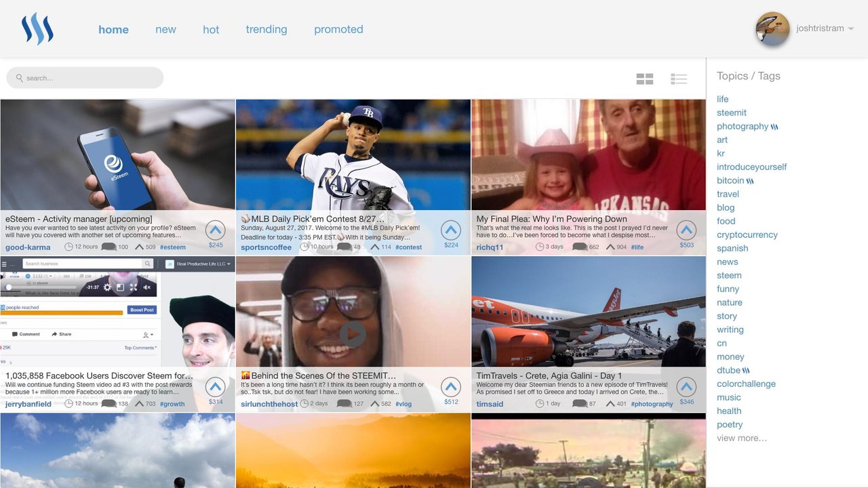Open the colorchallenge topic tag
The image size is (868, 488).
point(746,384)
